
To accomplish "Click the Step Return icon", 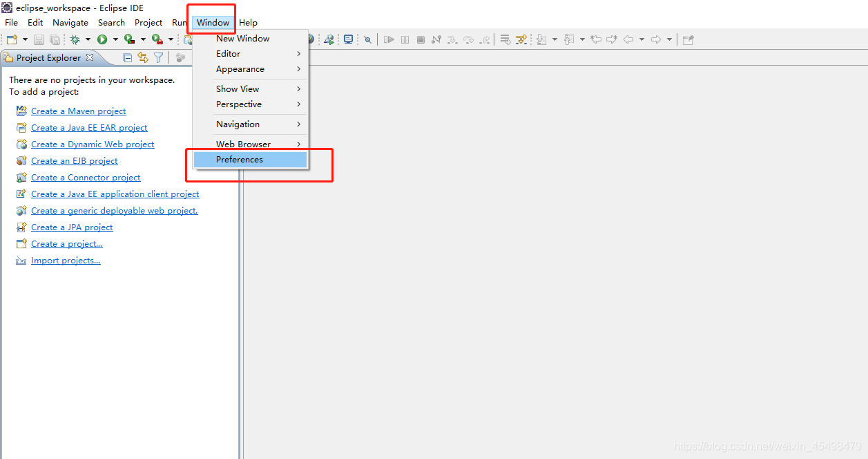I will (x=485, y=39).
